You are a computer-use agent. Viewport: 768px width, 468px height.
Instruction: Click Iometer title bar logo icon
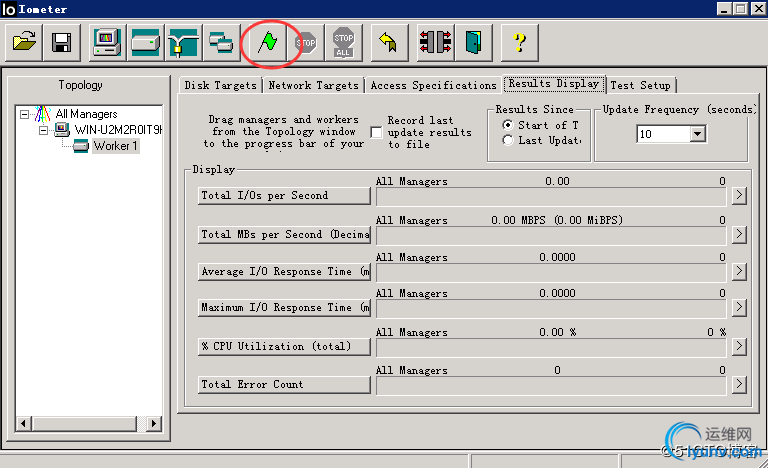[x=9, y=9]
